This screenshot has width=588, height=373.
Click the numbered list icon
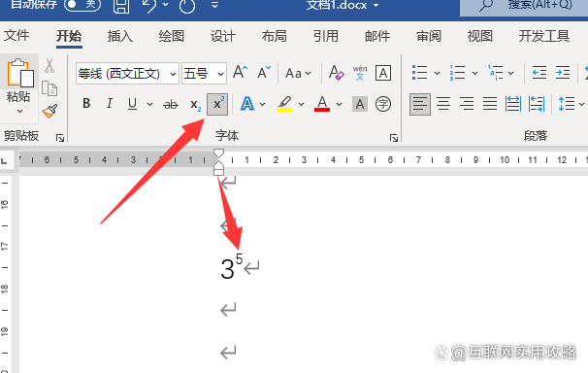point(457,73)
